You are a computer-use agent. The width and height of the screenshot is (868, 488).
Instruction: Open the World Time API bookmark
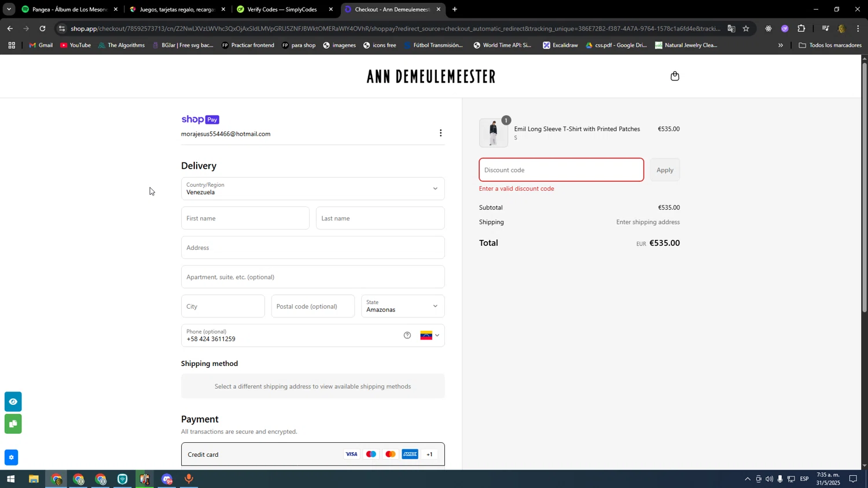pos(502,45)
